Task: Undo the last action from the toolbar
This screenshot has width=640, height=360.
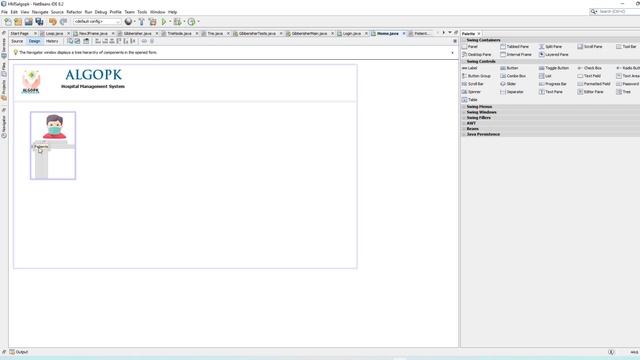Action: (x=53, y=22)
